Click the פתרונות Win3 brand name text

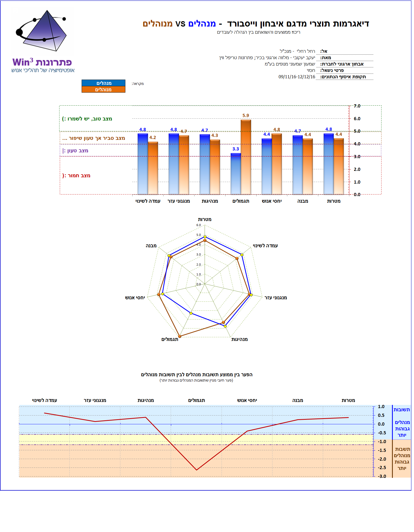(42, 62)
